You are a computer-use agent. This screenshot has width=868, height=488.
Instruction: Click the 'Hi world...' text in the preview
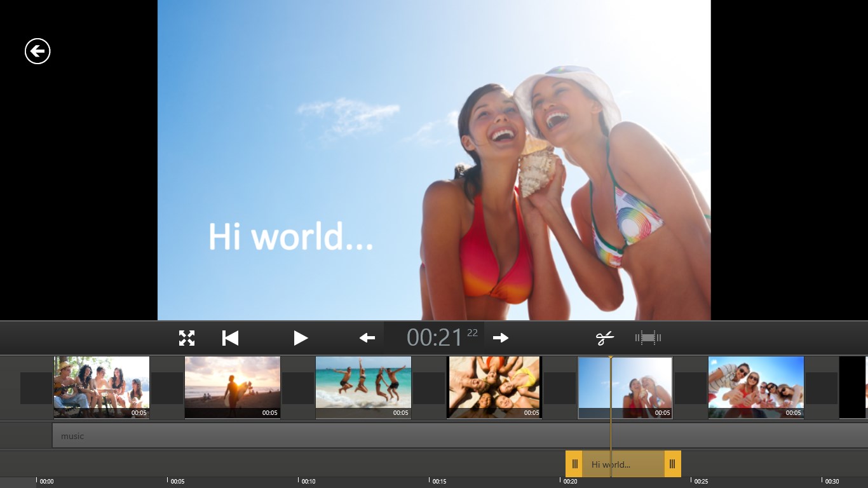(291, 236)
